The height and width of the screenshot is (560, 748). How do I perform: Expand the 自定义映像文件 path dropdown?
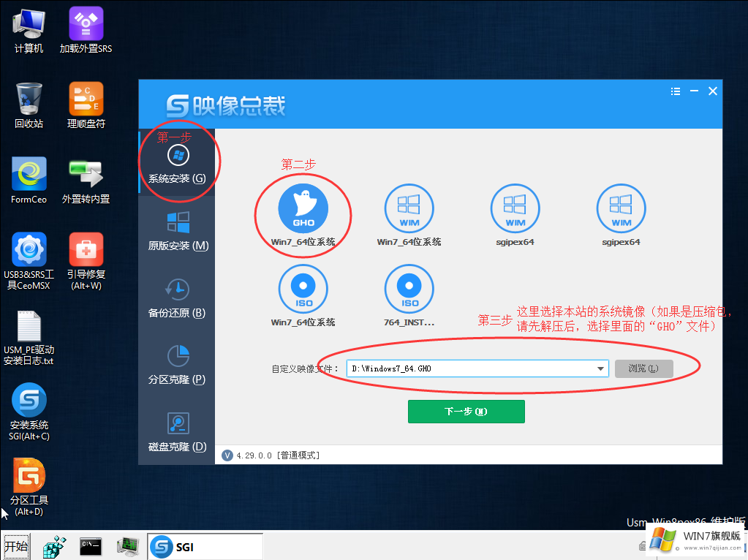tap(601, 368)
